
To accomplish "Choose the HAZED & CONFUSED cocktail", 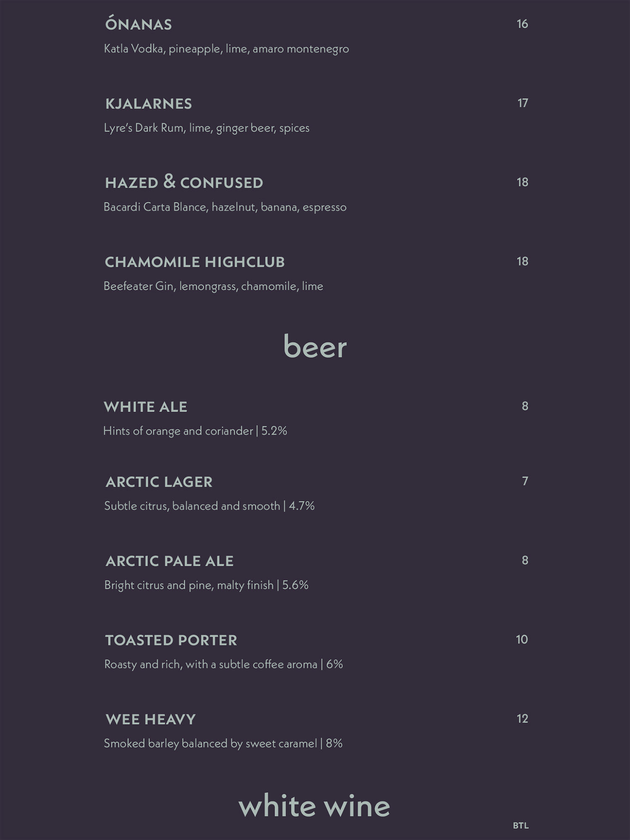I will [184, 182].
